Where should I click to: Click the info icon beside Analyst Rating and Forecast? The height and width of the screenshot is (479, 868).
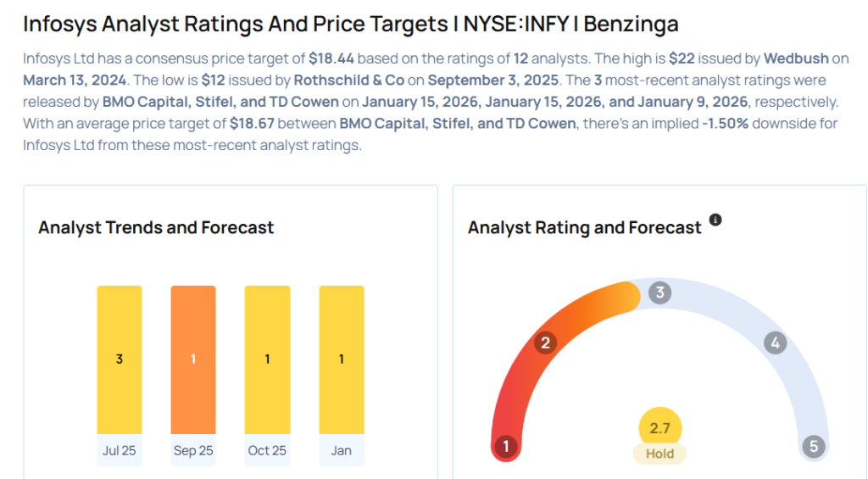click(715, 220)
